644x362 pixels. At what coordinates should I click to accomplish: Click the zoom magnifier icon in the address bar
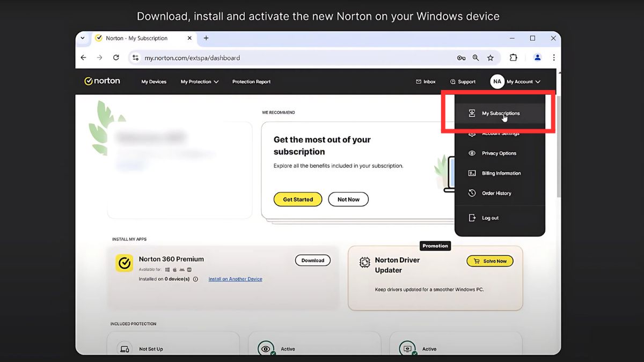click(475, 58)
